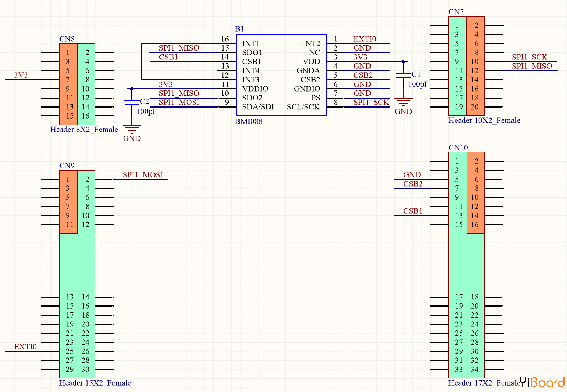Select the GNDA pin name inside BMI088
Screen dimensions: 567x392
[308, 70]
